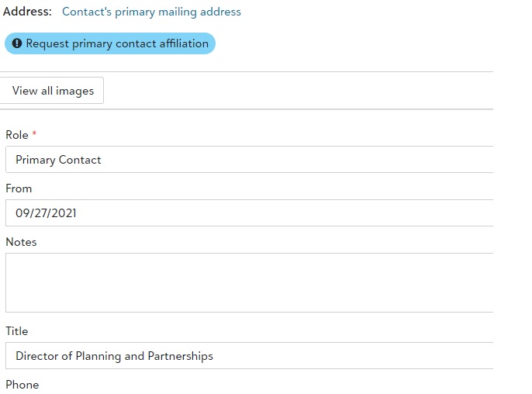Click the From field label
This screenshot has height=394, width=532.
click(19, 188)
